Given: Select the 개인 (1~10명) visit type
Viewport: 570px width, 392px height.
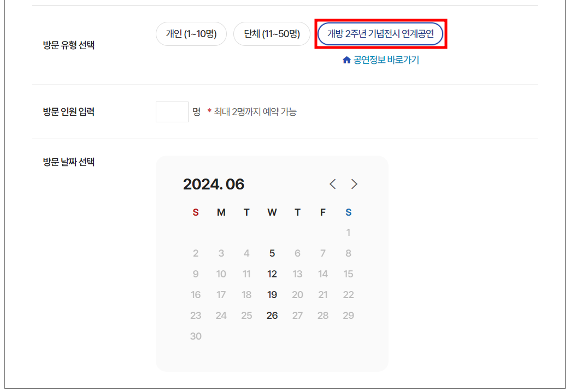Looking at the screenshot, I should click(x=191, y=33).
